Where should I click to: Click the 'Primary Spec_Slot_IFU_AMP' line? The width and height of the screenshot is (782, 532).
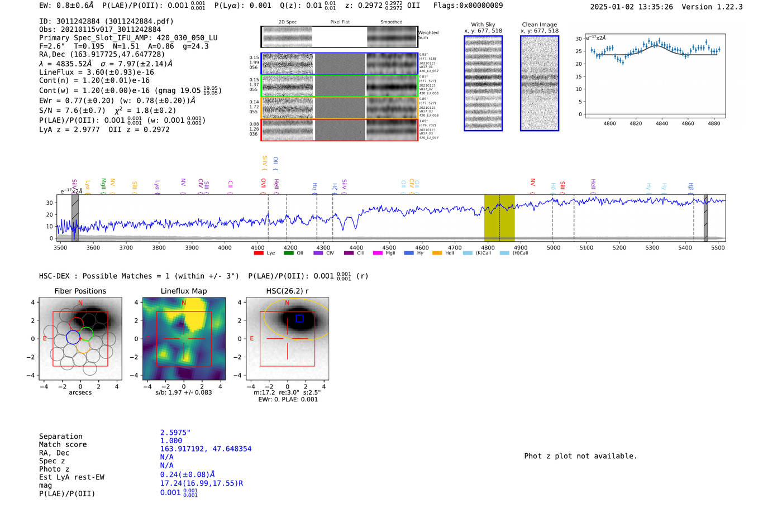[128, 38]
